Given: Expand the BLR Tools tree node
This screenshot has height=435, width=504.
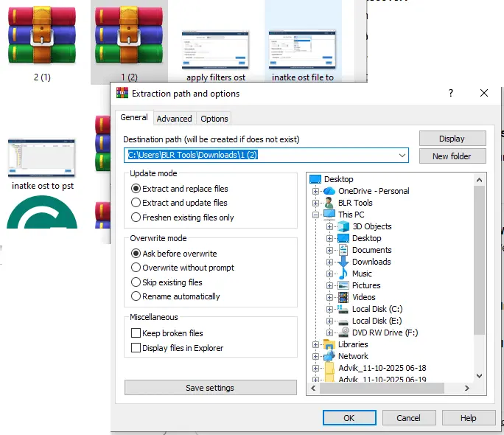Looking at the screenshot, I should [315, 203].
